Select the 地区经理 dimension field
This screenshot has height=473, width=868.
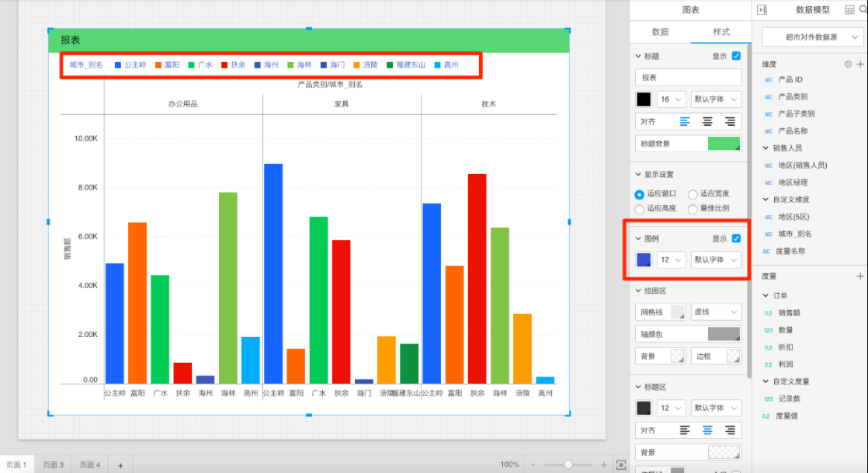coord(793,183)
